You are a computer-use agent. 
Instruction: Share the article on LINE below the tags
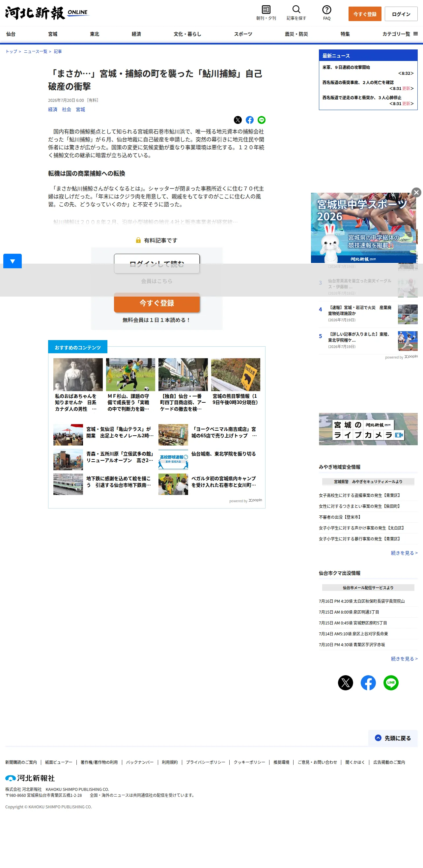(x=261, y=120)
